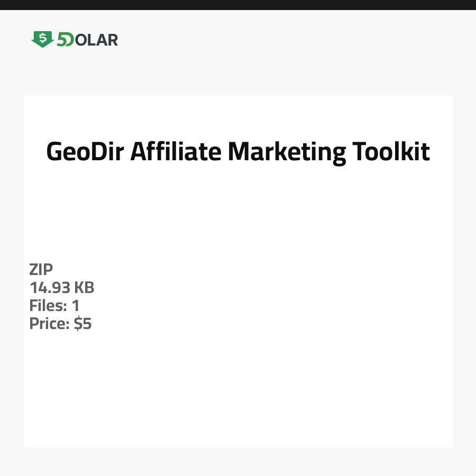Click the Price label text
476x476 pixels.
pos(49,324)
